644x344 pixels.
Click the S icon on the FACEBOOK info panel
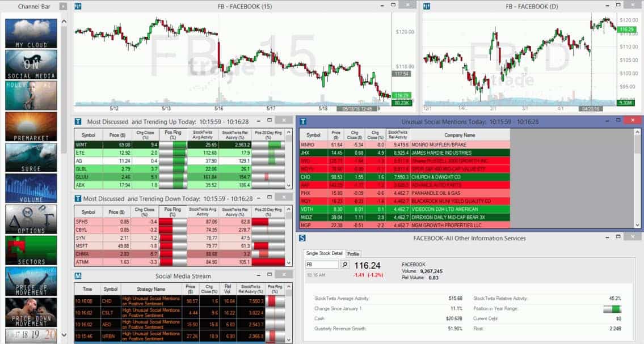click(302, 237)
